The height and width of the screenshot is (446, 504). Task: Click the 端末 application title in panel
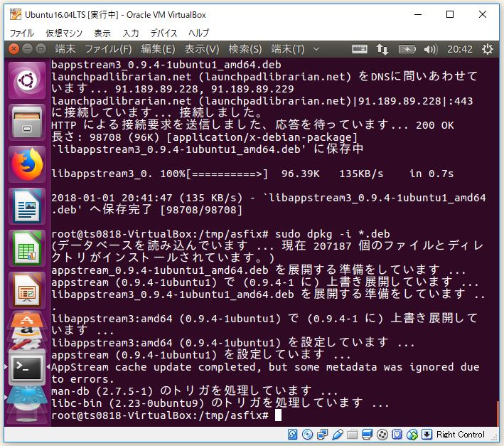point(65,49)
